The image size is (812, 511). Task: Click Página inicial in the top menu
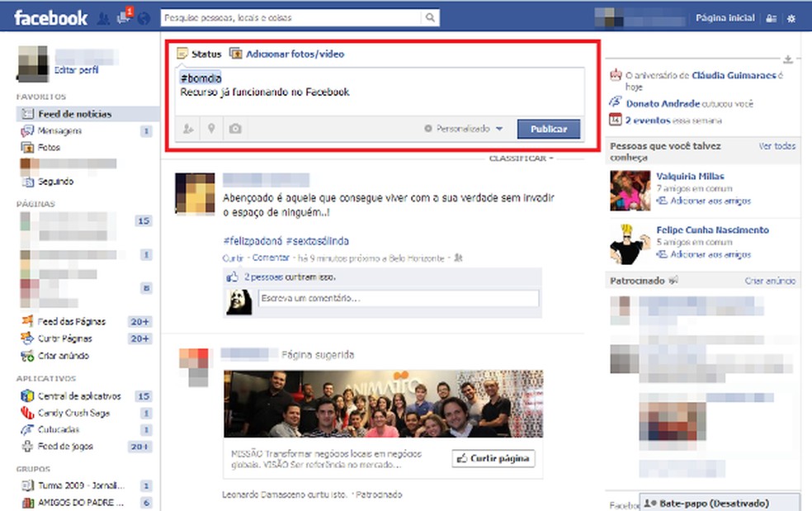[725, 17]
